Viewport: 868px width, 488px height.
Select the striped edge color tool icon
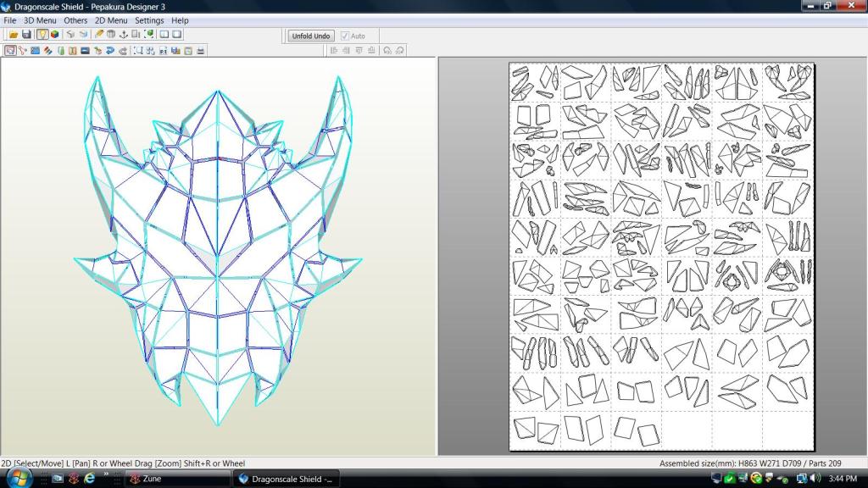(48, 50)
